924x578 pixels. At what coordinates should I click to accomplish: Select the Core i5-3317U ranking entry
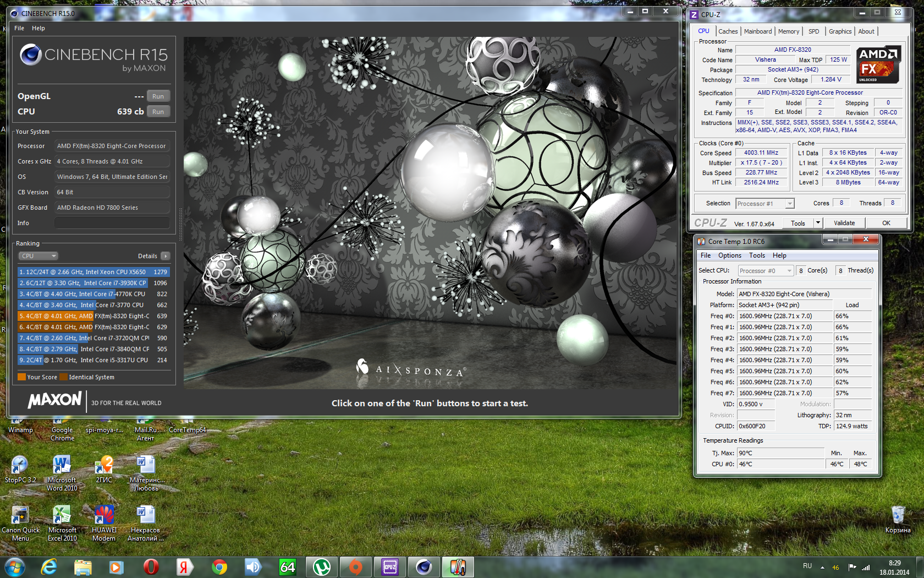(94, 360)
